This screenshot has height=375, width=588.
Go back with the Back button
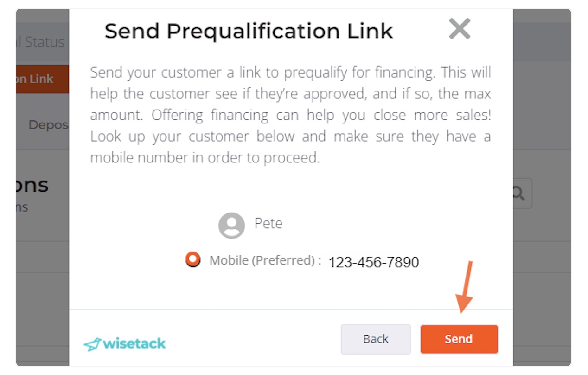376,339
